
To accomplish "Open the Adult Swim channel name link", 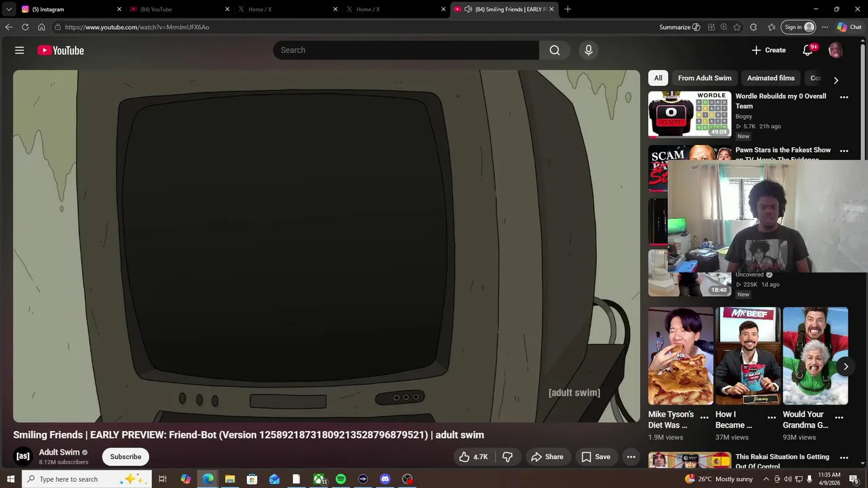I will 59,452.
